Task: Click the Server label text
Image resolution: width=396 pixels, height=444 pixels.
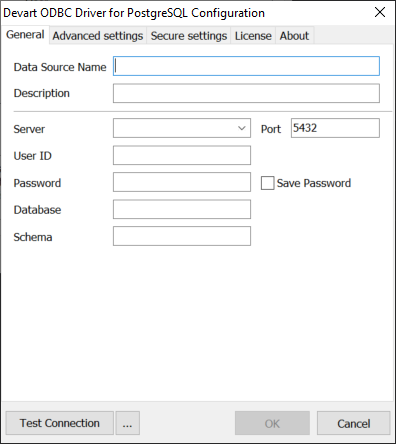Action: (29, 129)
